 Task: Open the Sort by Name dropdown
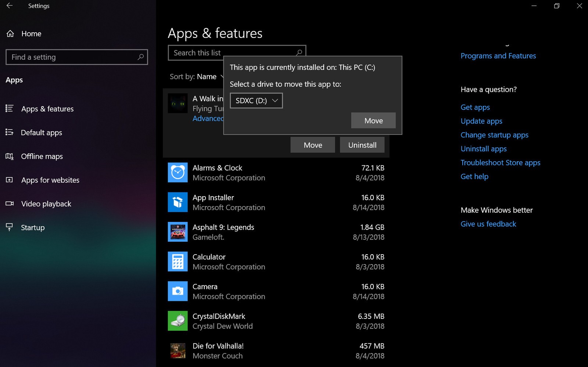click(x=197, y=77)
